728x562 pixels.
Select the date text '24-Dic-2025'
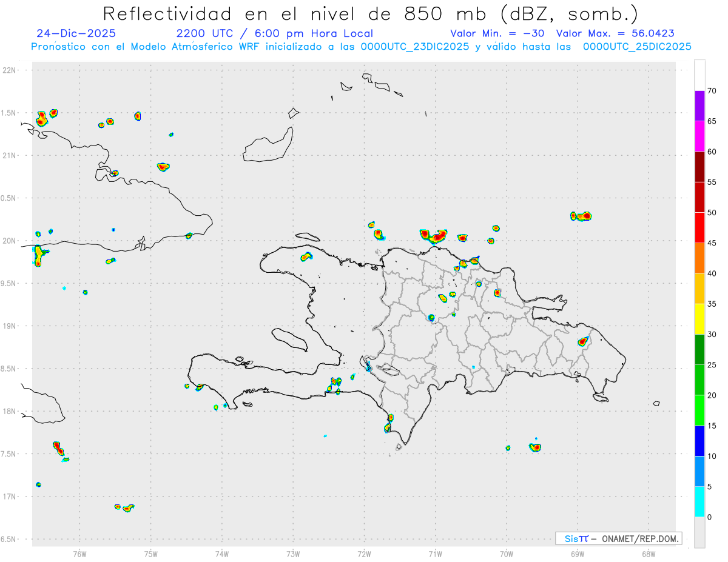76,33
